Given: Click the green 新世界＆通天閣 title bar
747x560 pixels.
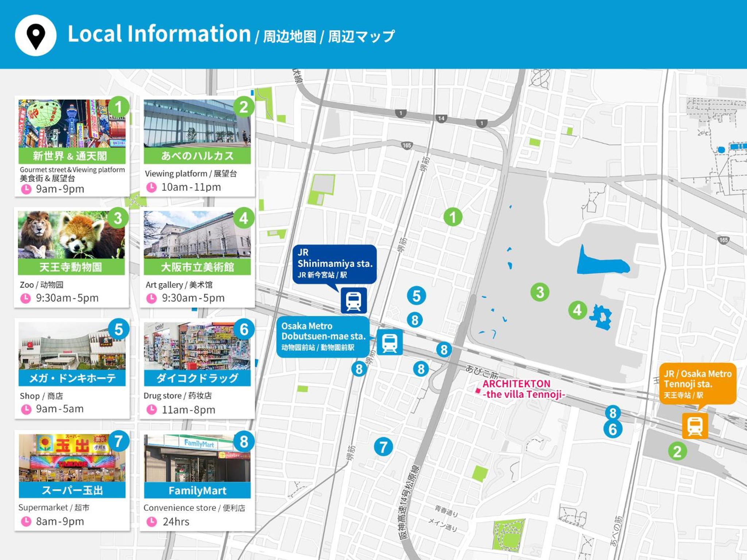Looking at the screenshot, I should (72, 156).
